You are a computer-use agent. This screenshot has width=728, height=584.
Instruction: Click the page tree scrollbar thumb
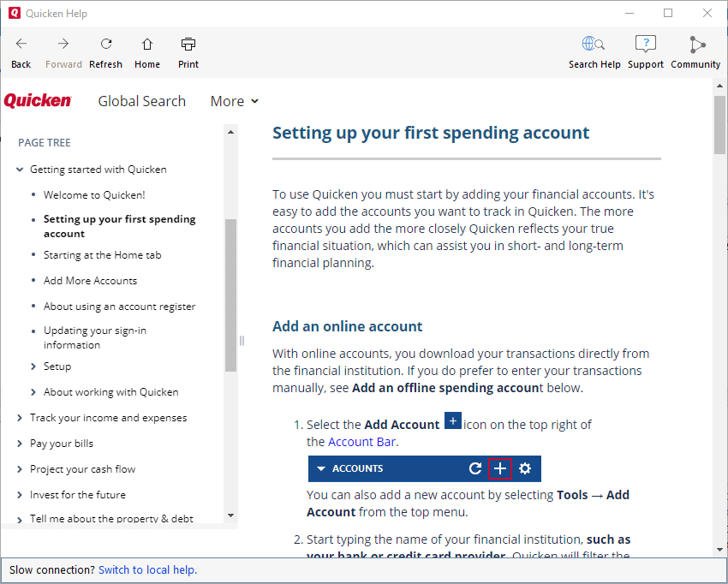pyautogui.click(x=230, y=295)
